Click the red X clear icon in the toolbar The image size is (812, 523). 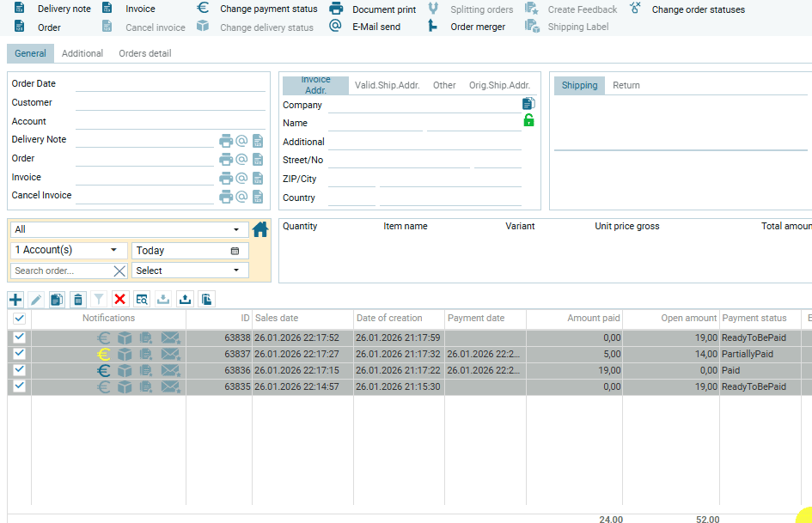tap(120, 299)
